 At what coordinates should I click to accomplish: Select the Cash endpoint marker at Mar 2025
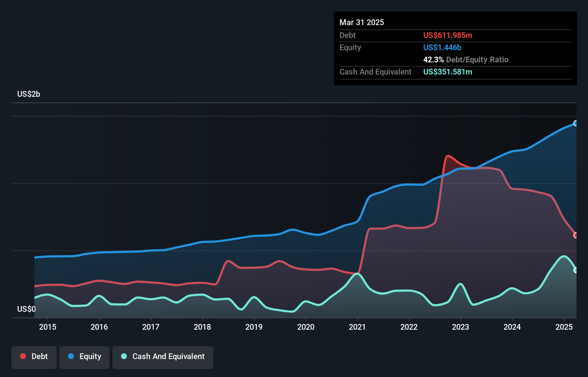(x=576, y=271)
